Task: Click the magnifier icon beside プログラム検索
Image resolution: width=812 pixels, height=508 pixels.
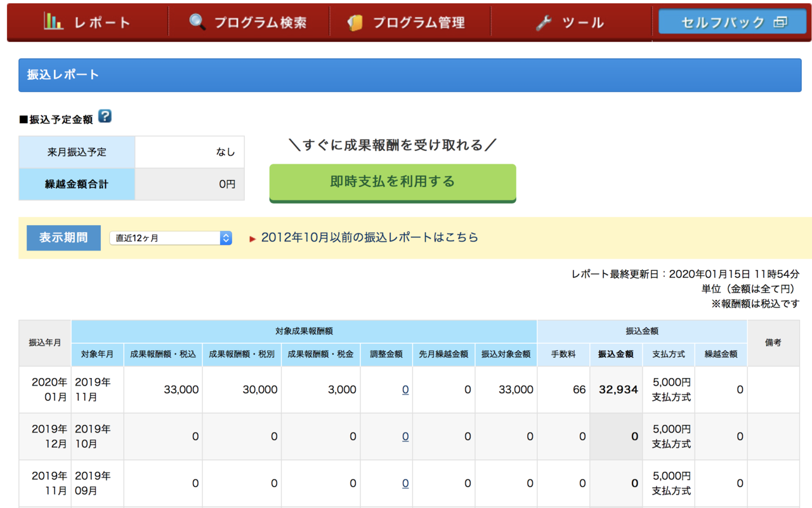Action: [x=197, y=22]
